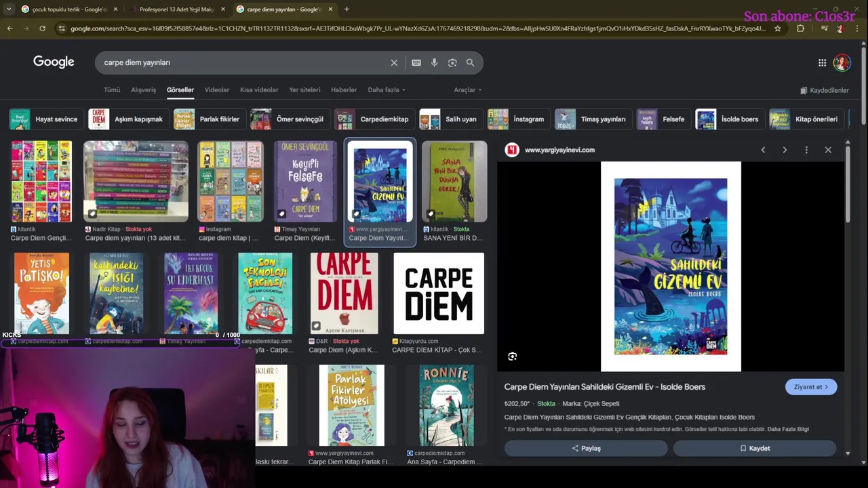Select the Felsefe filter chip
The image size is (868, 488).
tap(663, 119)
